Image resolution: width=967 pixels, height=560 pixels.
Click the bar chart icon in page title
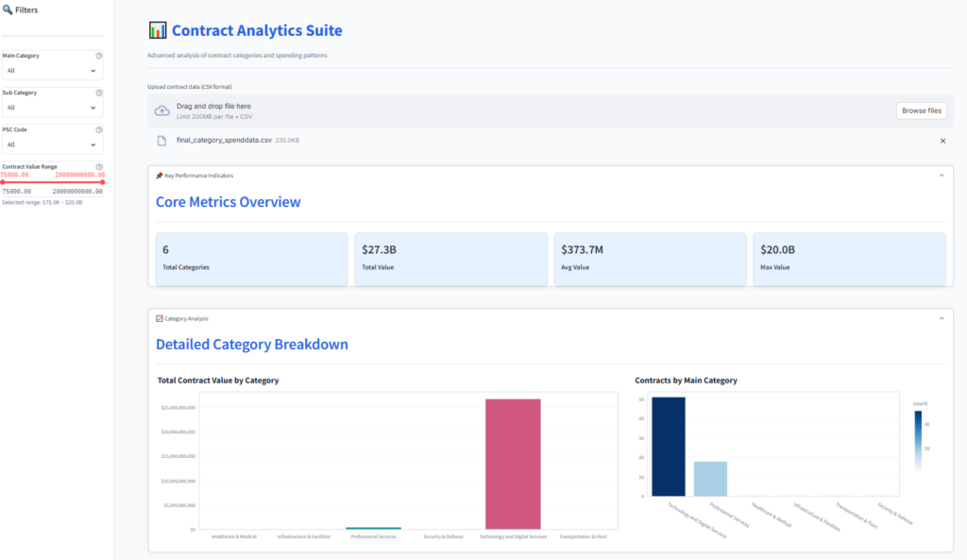point(158,31)
